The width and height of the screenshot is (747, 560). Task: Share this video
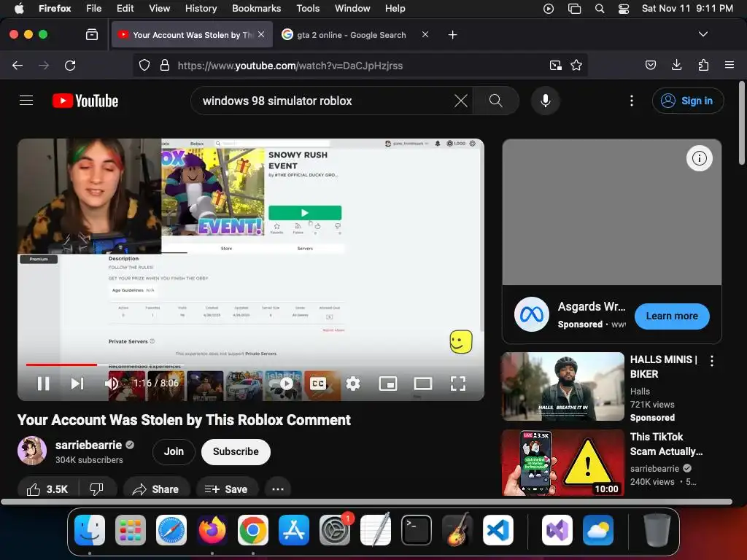tap(156, 489)
